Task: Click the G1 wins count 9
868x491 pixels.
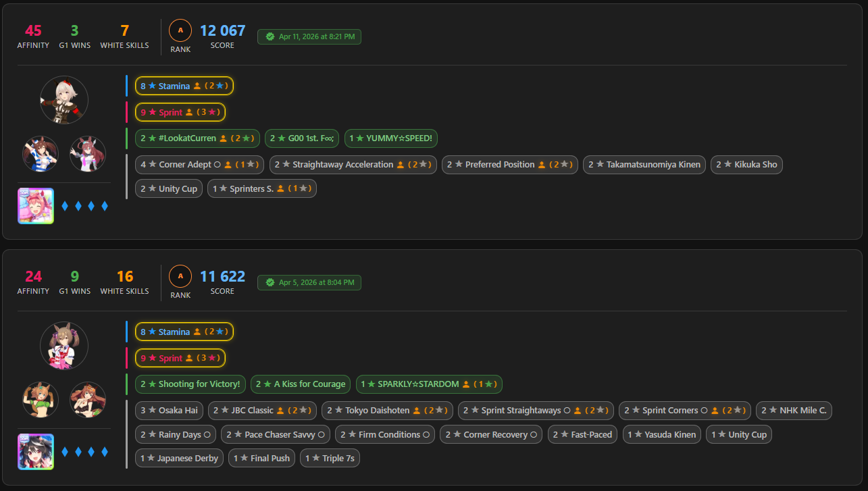Action: coord(74,276)
